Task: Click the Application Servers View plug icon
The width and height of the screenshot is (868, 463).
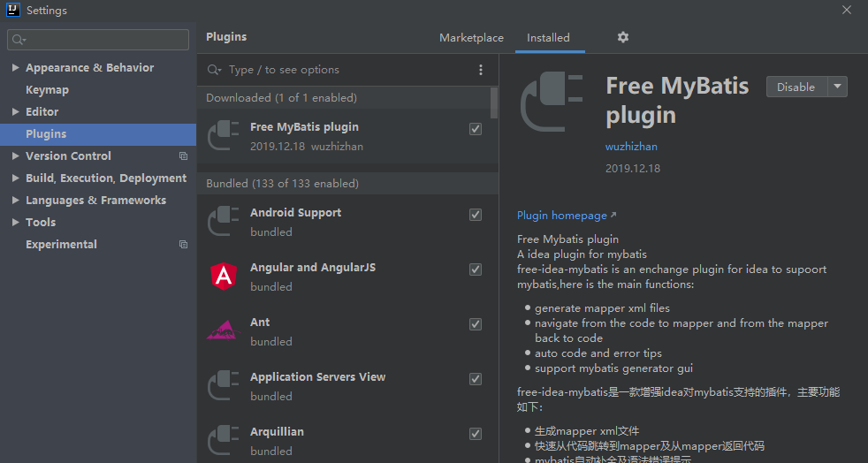Action: coord(224,385)
